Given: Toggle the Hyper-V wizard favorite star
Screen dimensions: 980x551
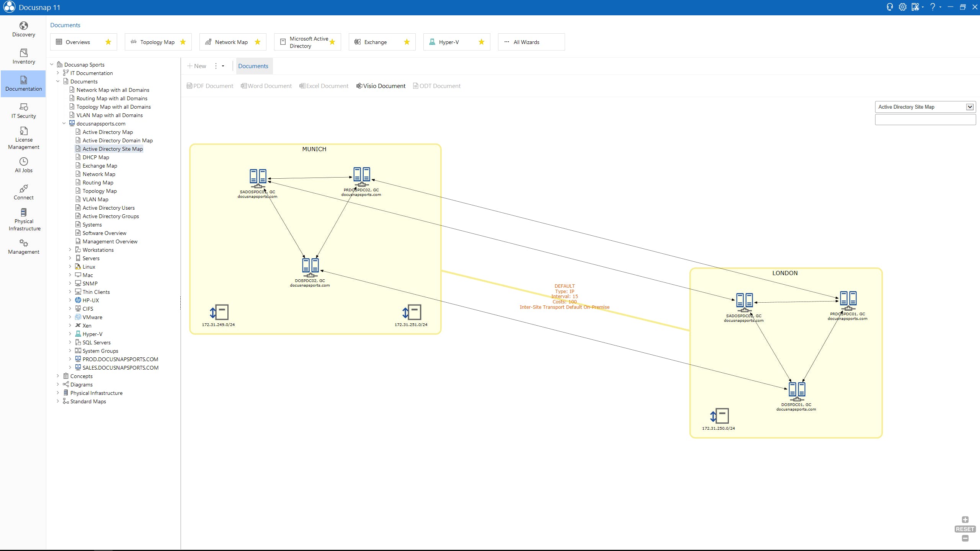Looking at the screenshot, I should [482, 42].
